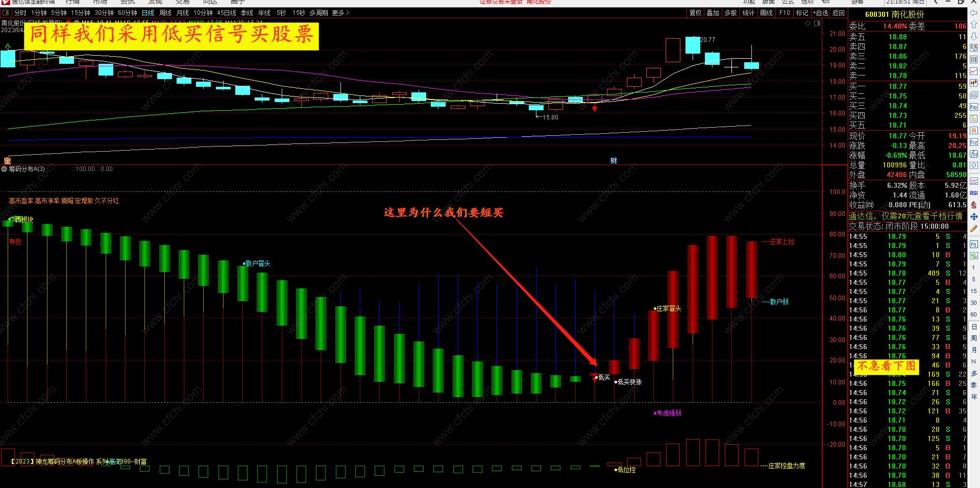This screenshot has width=980, height=488.
Task: Switch to 15分钟 period
Action: pos(81,13)
